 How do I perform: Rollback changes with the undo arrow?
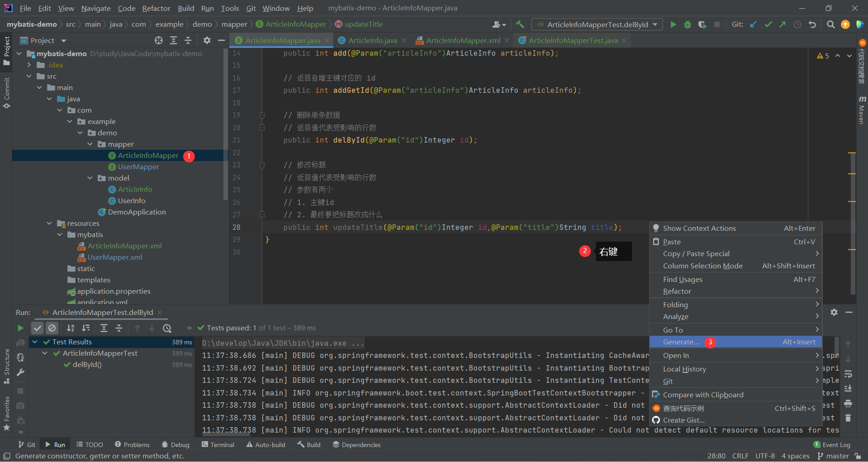(x=812, y=24)
